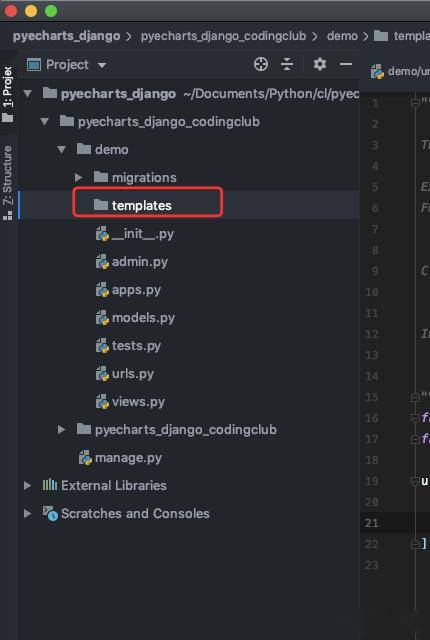Collapse the first pyecharts_django_codingclub folder
Screen dimensions: 430x640
(x=44, y=122)
